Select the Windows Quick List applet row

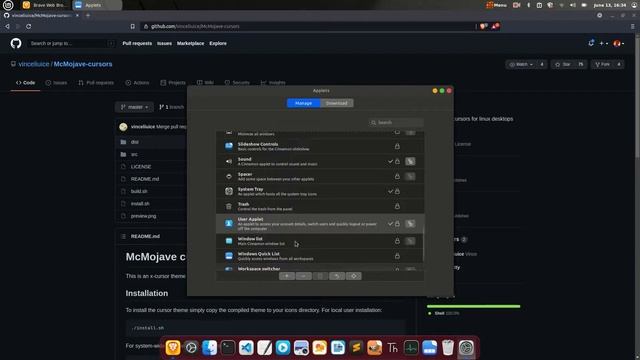pos(320,256)
